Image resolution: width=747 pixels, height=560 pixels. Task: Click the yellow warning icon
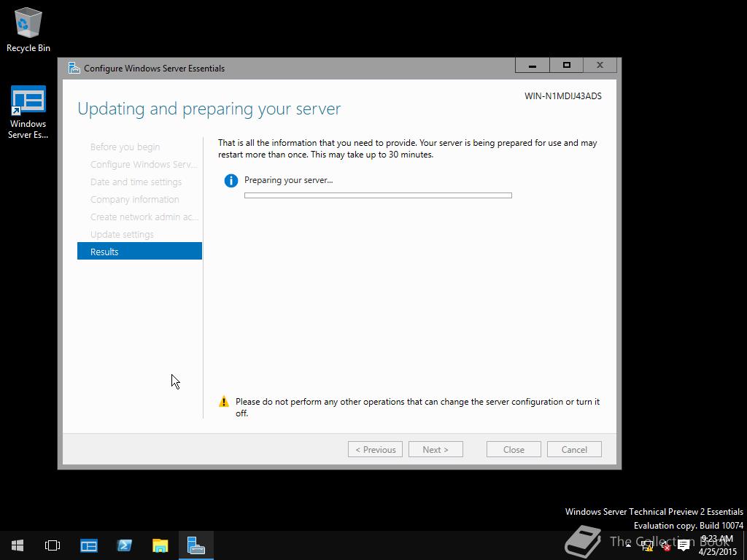[x=224, y=402]
